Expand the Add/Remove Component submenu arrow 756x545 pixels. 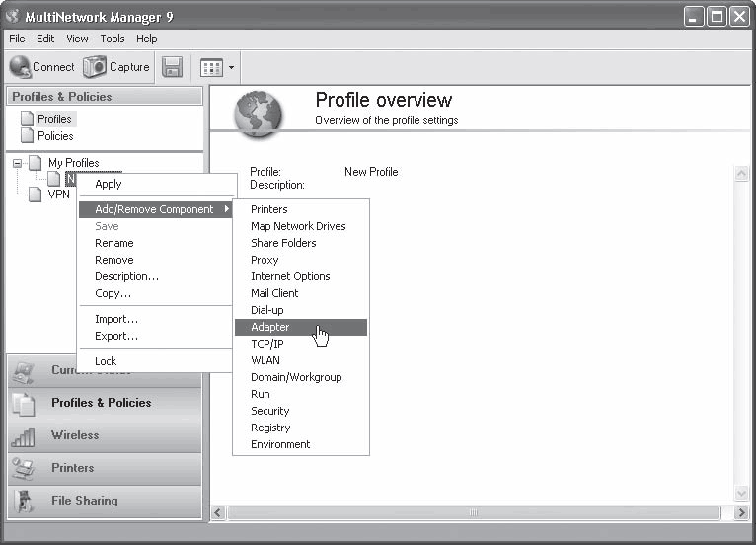pyautogui.click(x=226, y=209)
